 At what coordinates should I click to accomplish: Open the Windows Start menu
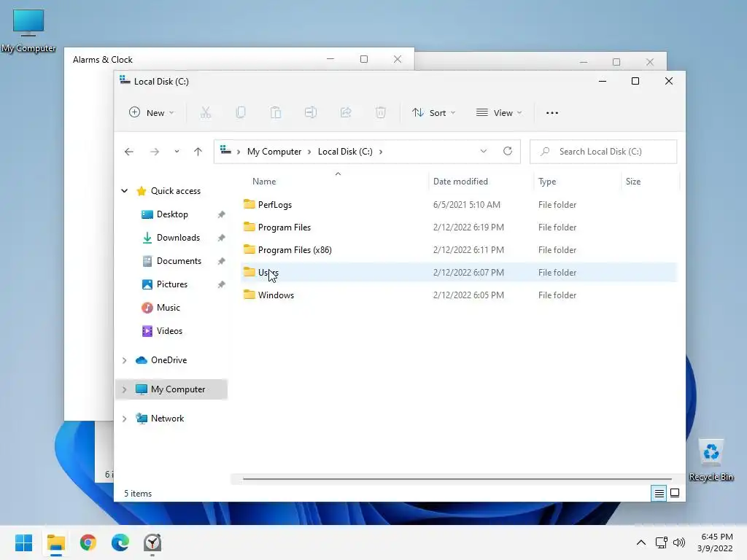pos(23,542)
